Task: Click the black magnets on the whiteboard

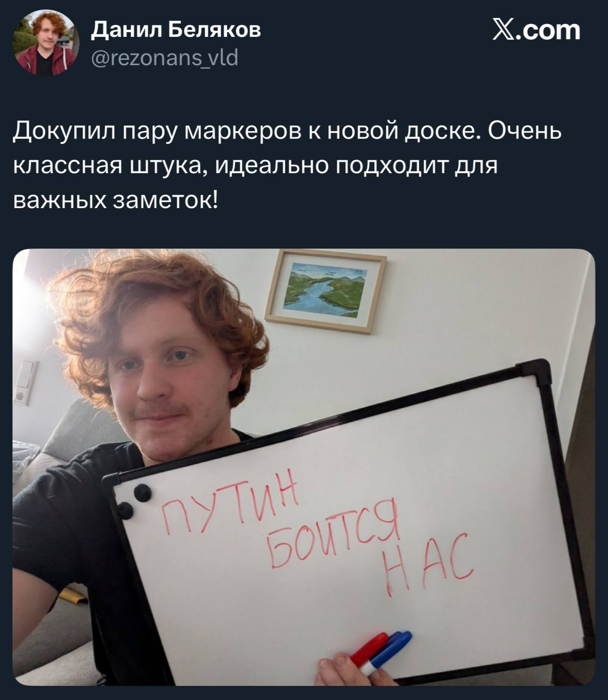Action: [133, 501]
